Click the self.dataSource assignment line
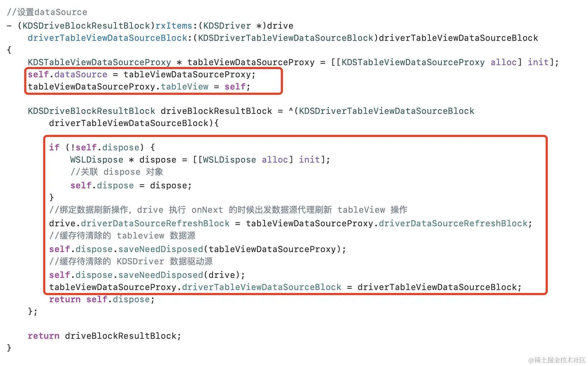588x366 pixels. pyautogui.click(x=142, y=74)
